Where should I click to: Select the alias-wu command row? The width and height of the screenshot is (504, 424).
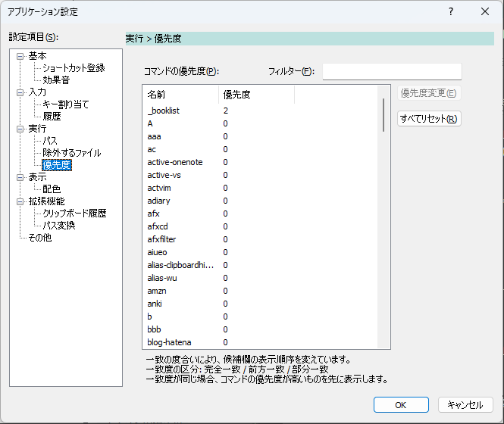(260, 278)
